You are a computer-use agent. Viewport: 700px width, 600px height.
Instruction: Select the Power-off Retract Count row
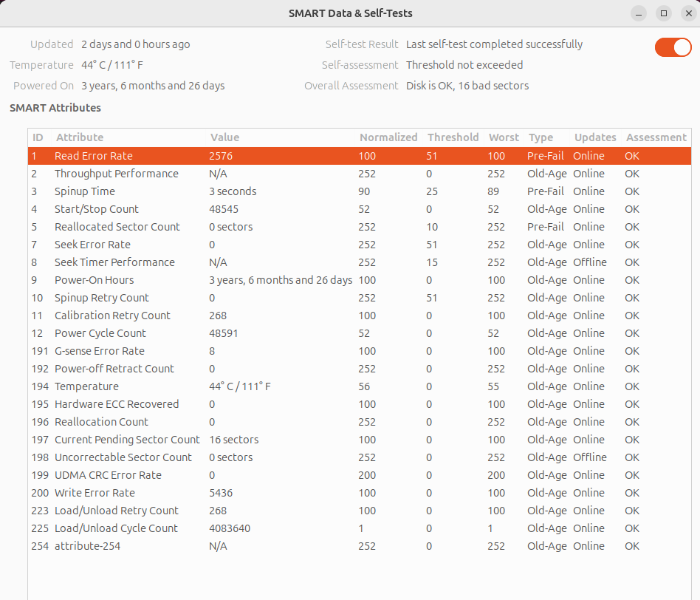tap(360, 369)
